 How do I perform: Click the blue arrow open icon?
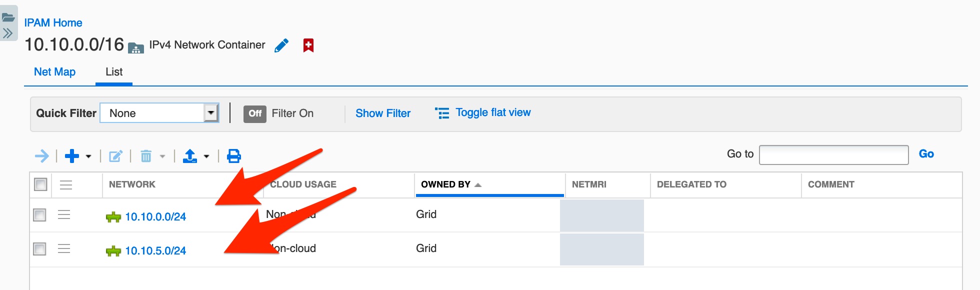point(42,156)
